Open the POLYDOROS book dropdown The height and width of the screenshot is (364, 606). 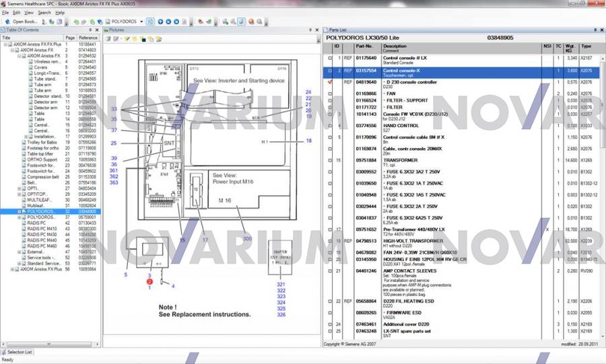(140, 22)
